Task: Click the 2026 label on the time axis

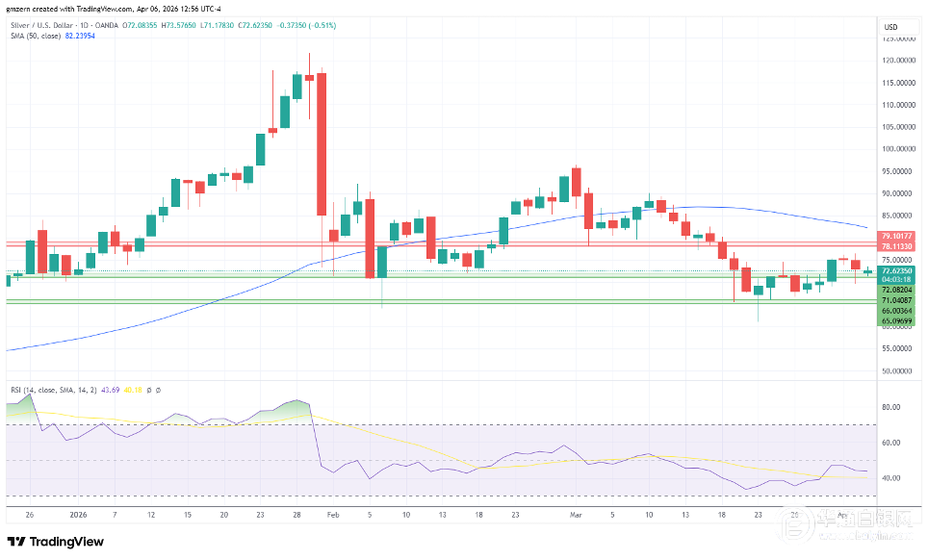Action: 76,515
